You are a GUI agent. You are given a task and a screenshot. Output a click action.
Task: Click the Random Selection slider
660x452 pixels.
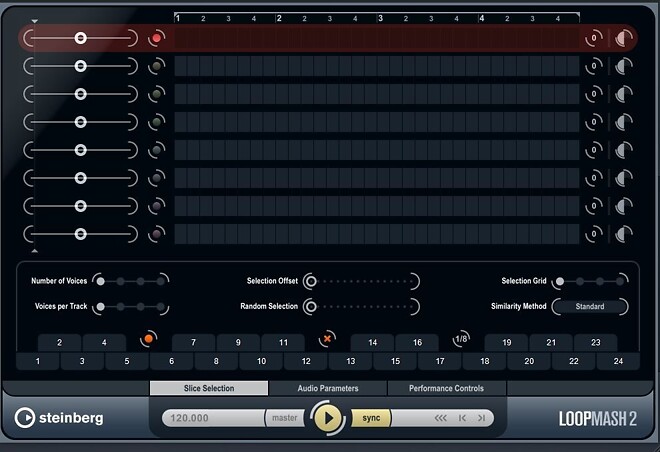pos(362,306)
